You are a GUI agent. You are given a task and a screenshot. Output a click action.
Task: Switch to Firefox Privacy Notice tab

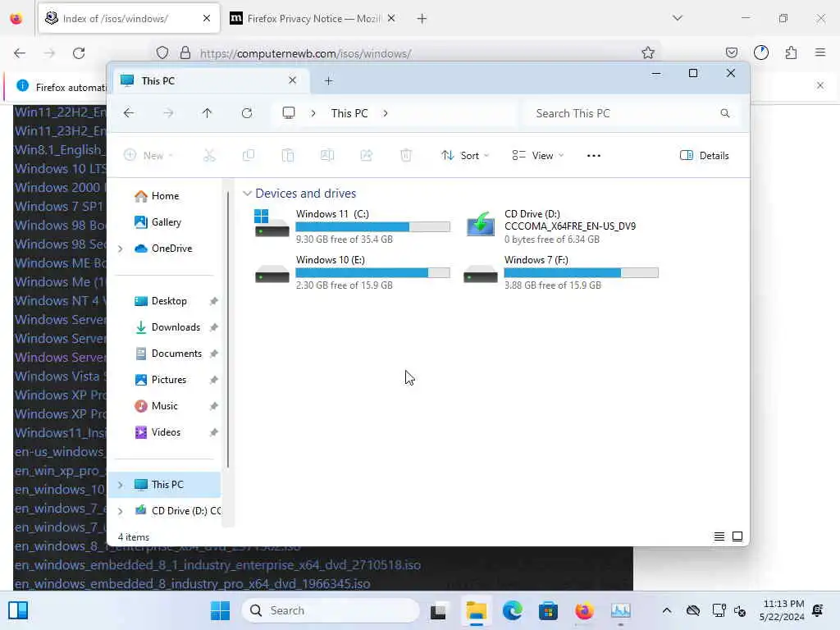(313, 19)
